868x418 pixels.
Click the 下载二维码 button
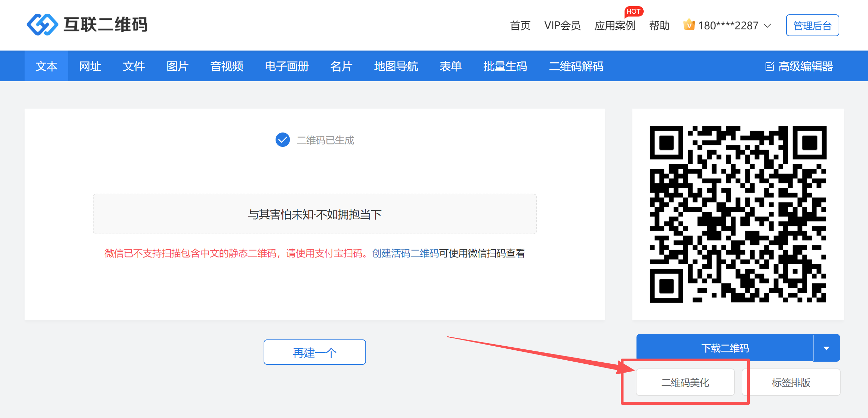pyautogui.click(x=725, y=348)
